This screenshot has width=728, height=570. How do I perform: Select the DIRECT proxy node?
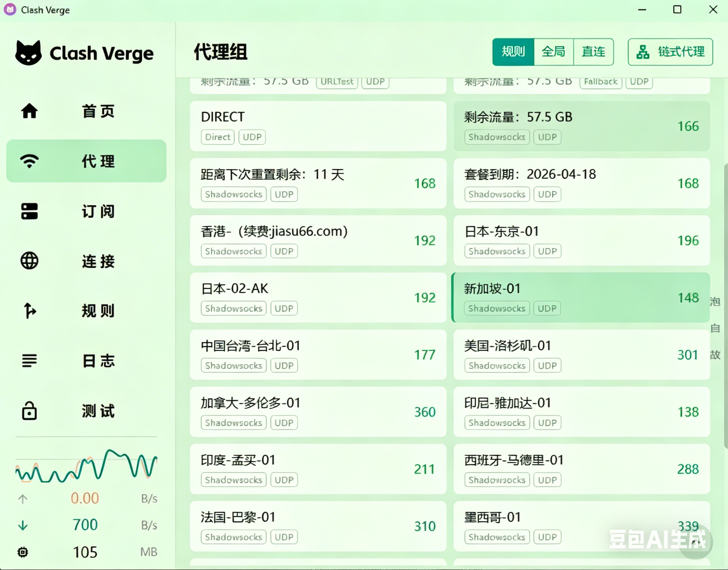318,126
